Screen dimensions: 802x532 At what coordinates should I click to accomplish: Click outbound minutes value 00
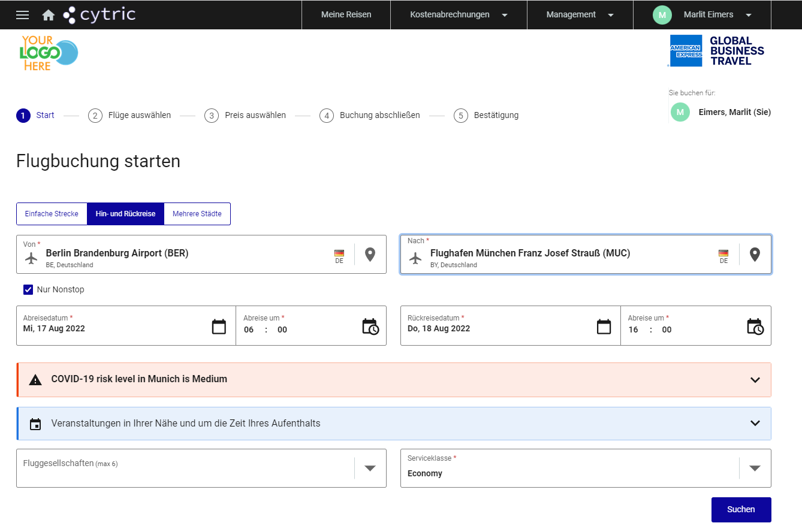pyautogui.click(x=282, y=330)
